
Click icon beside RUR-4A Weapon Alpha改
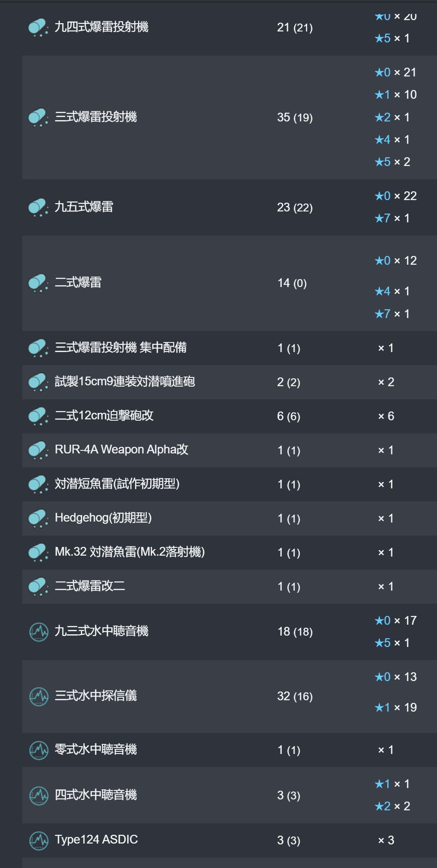pyautogui.click(x=38, y=450)
